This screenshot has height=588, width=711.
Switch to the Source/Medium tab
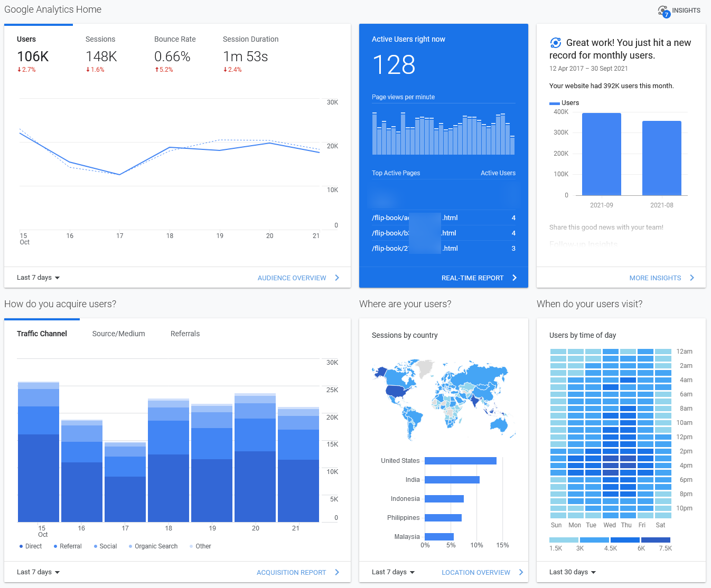click(118, 333)
